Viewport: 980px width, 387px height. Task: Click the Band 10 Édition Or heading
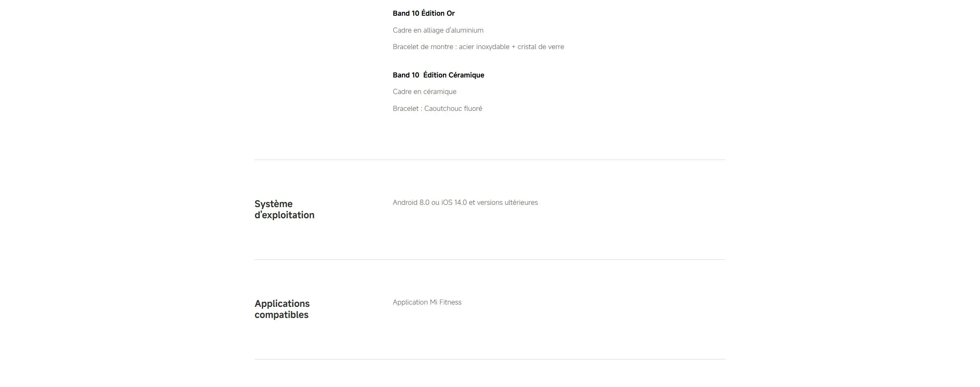click(423, 13)
